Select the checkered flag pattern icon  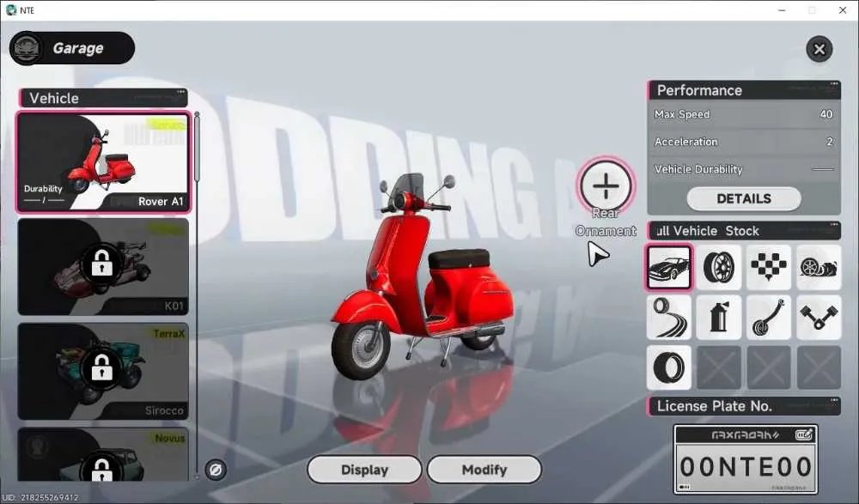tap(768, 267)
